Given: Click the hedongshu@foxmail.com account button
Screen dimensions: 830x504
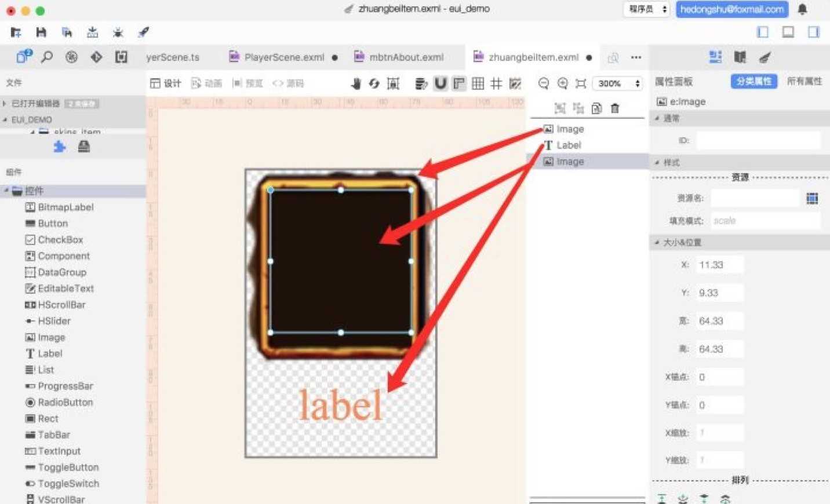Looking at the screenshot, I should point(731,9).
